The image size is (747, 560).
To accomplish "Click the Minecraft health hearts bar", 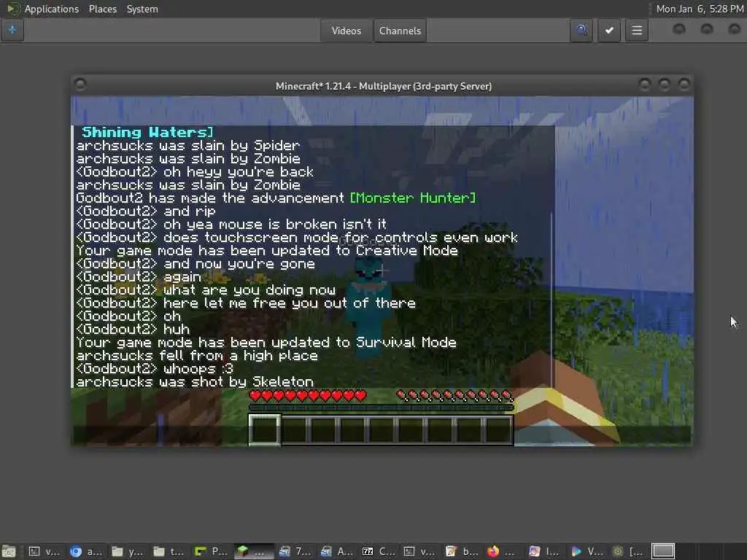I will click(308, 395).
